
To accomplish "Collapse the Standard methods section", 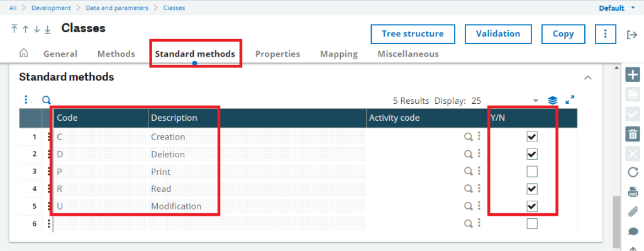I will (588, 77).
